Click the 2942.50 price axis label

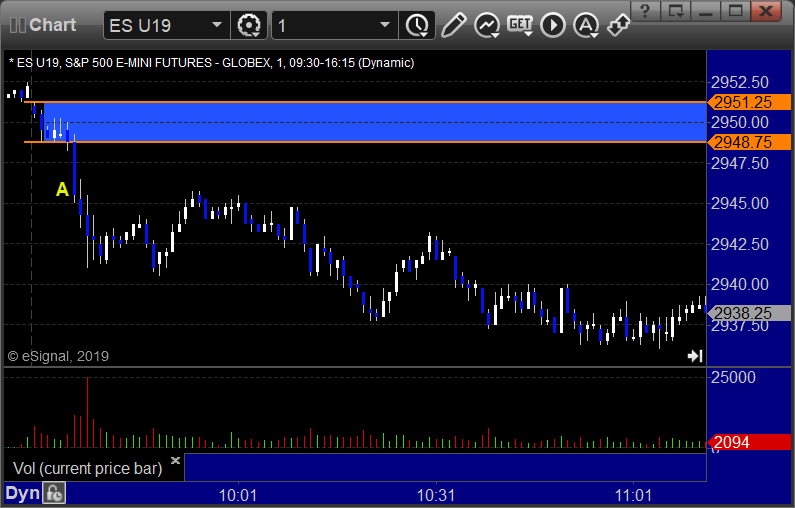click(740, 244)
